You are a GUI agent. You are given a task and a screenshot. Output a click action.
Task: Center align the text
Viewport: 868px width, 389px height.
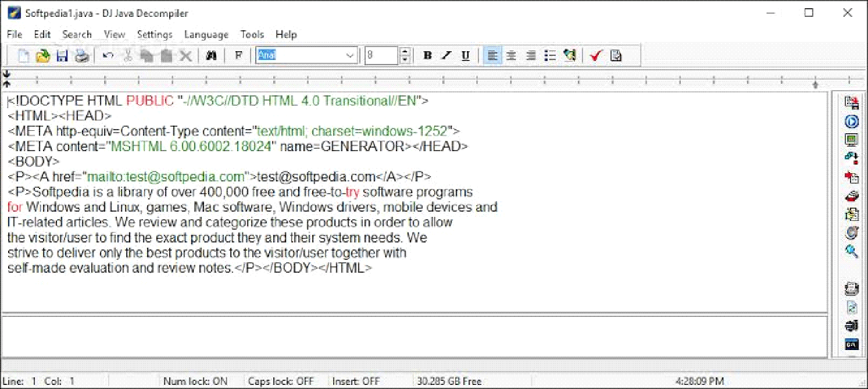(511, 56)
